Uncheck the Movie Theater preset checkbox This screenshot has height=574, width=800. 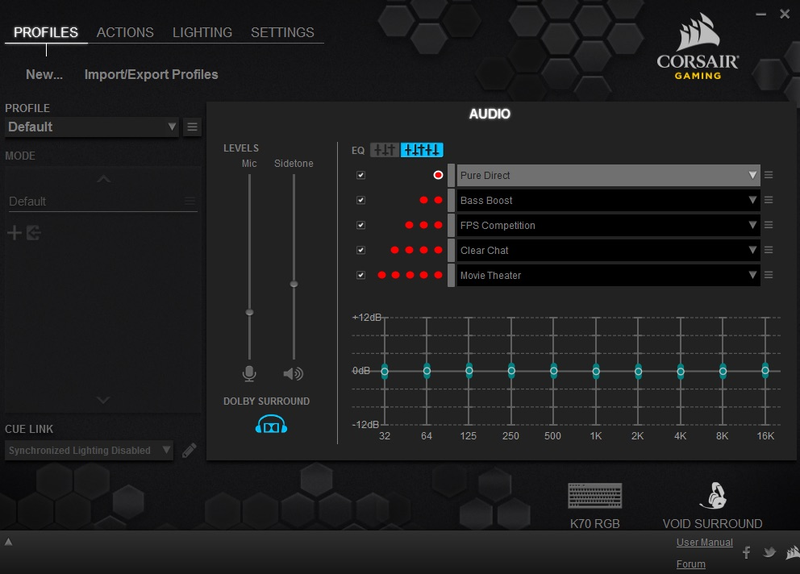tap(361, 275)
